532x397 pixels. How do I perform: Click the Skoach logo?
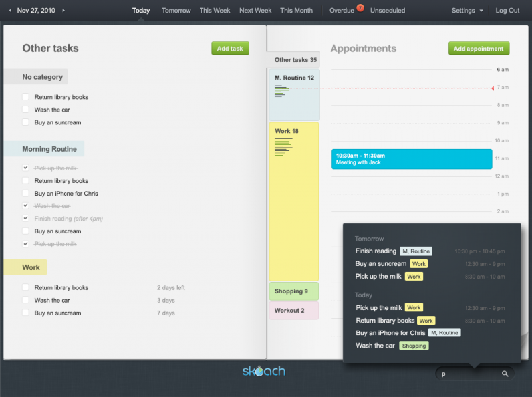pos(263,370)
